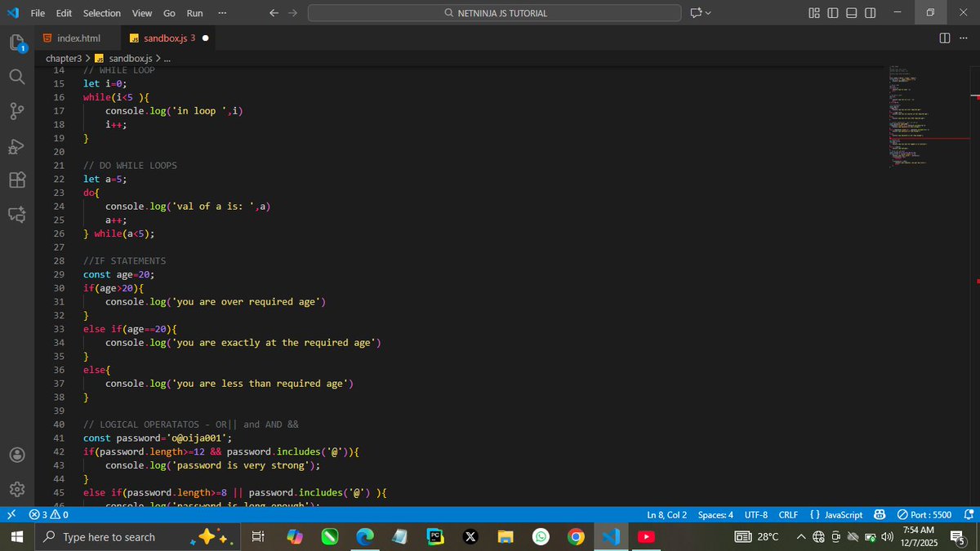Click the GitHub Copilot status bar icon
980x551 pixels.
880,514
